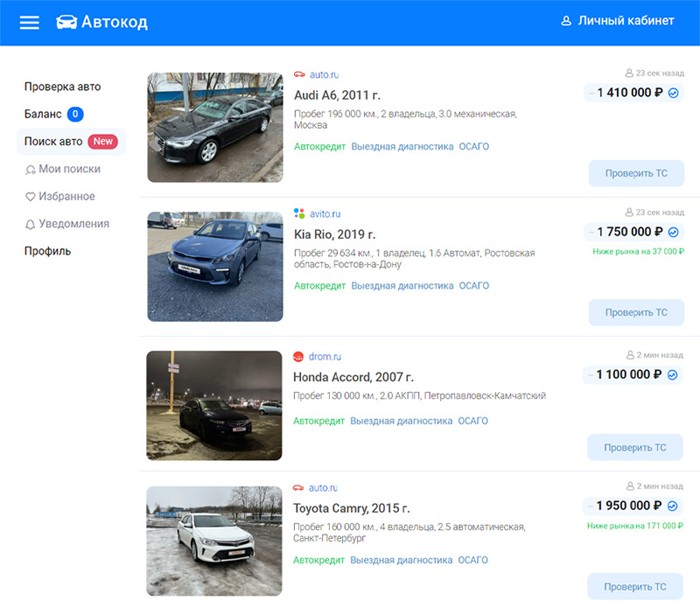This screenshot has width=700, height=608.
Task: Click the 1 410 000 ₽ price
Action: 630,93
